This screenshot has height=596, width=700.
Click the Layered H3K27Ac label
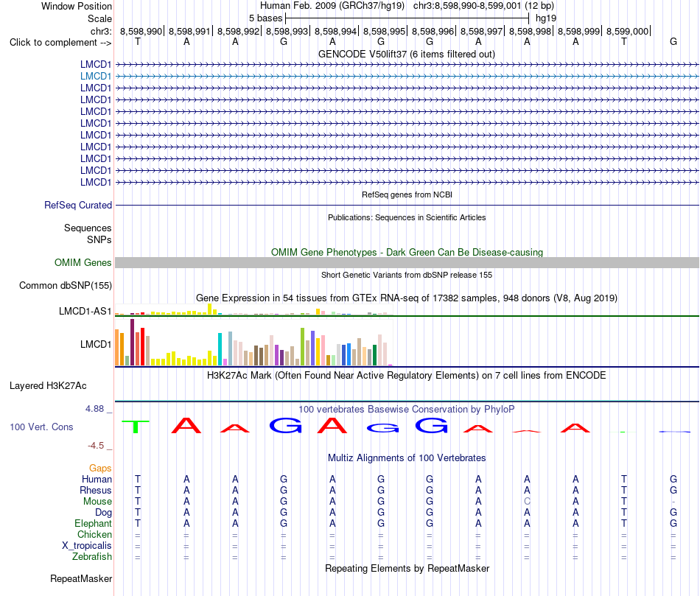coord(48,386)
